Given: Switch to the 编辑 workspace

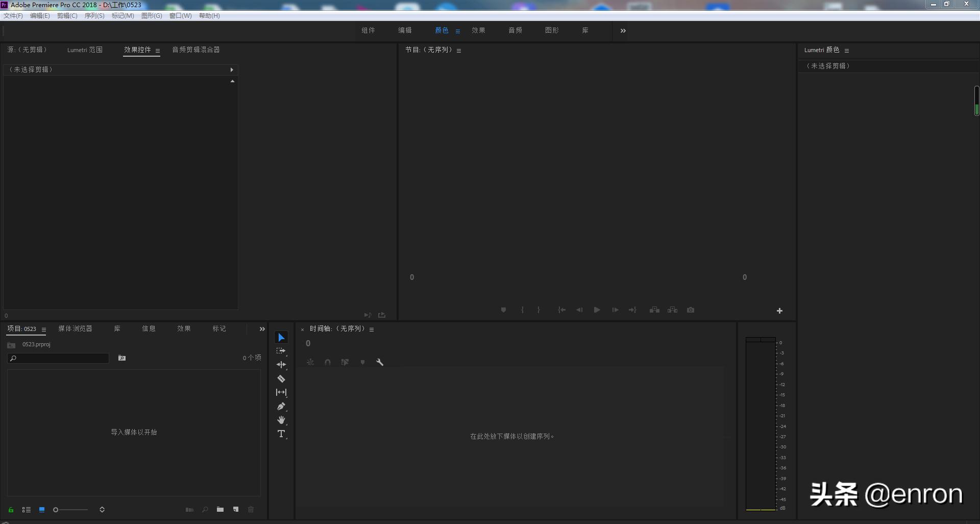Looking at the screenshot, I should click(x=405, y=31).
